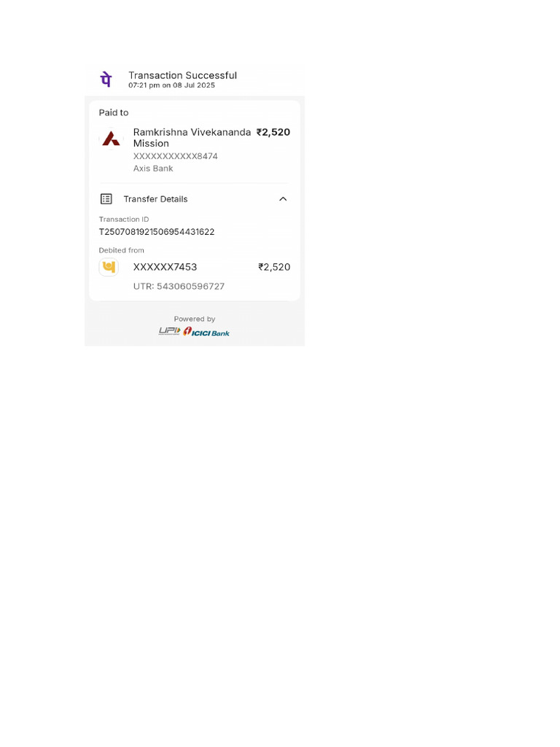Image resolution: width=560 pixels, height=747 pixels.
Task: Click debited account XXXXXX7453
Action: (x=166, y=267)
